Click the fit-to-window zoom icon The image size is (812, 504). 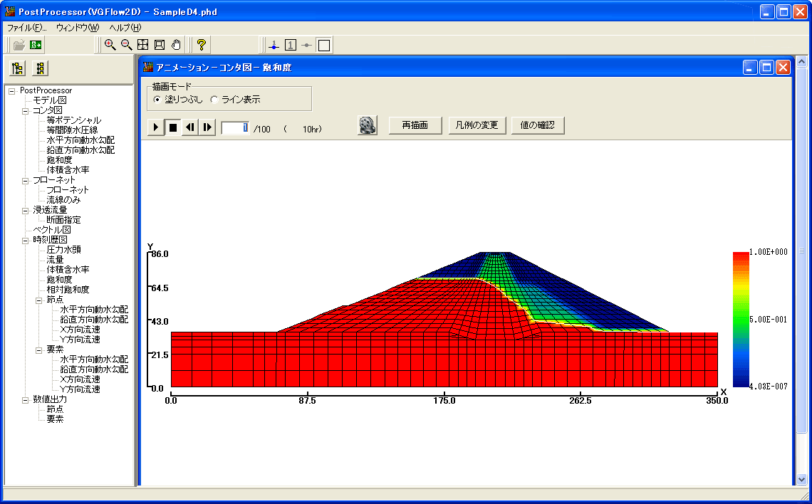click(x=143, y=45)
